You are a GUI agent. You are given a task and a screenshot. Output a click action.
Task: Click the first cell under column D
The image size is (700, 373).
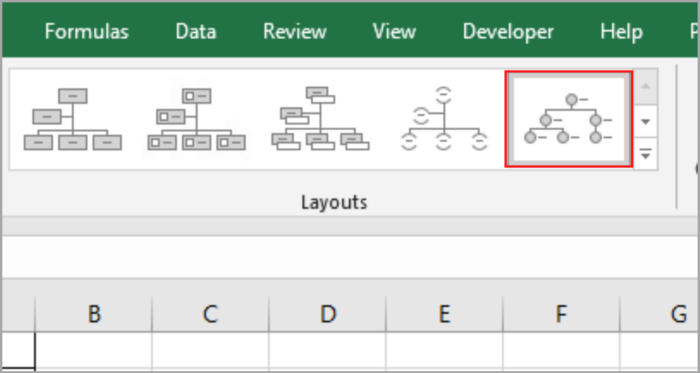pyautogui.click(x=327, y=350)
